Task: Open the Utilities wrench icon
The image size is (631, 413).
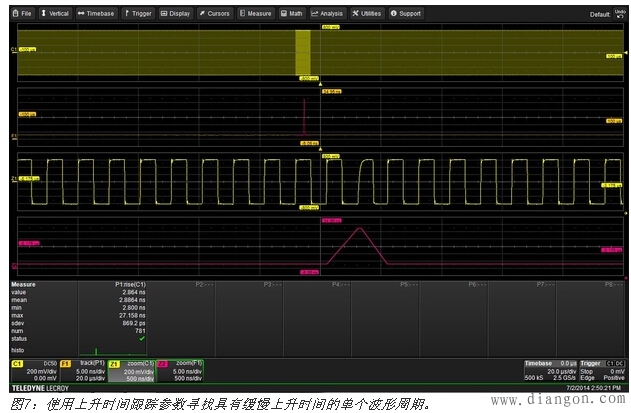Action: [x=367, y=14]
